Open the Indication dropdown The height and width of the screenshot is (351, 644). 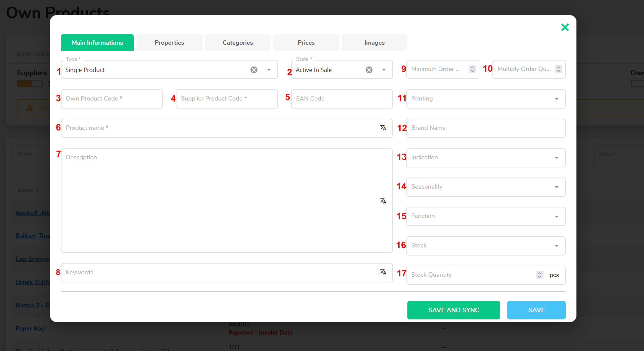tap(557, 158)
